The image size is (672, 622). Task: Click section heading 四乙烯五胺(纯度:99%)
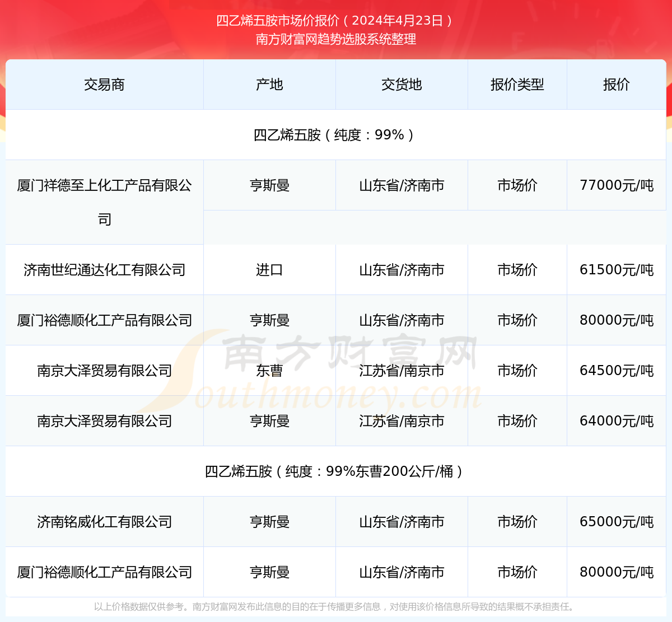[x=336, y=135]
